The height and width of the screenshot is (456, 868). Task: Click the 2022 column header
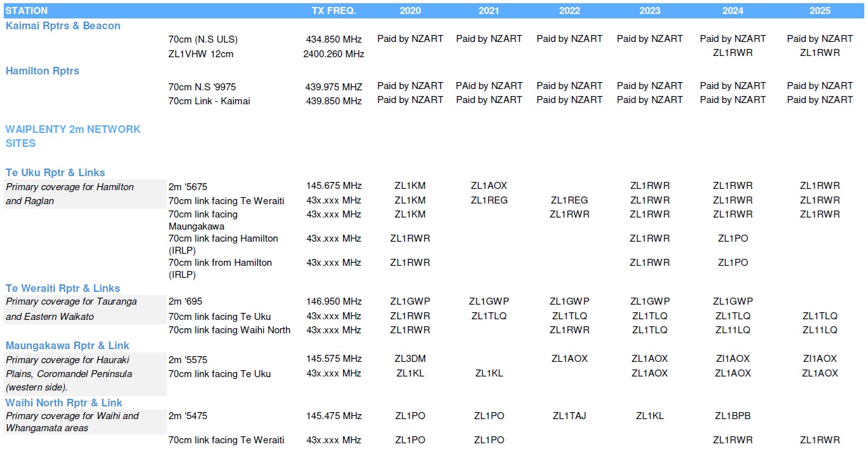tap(569, 11)
